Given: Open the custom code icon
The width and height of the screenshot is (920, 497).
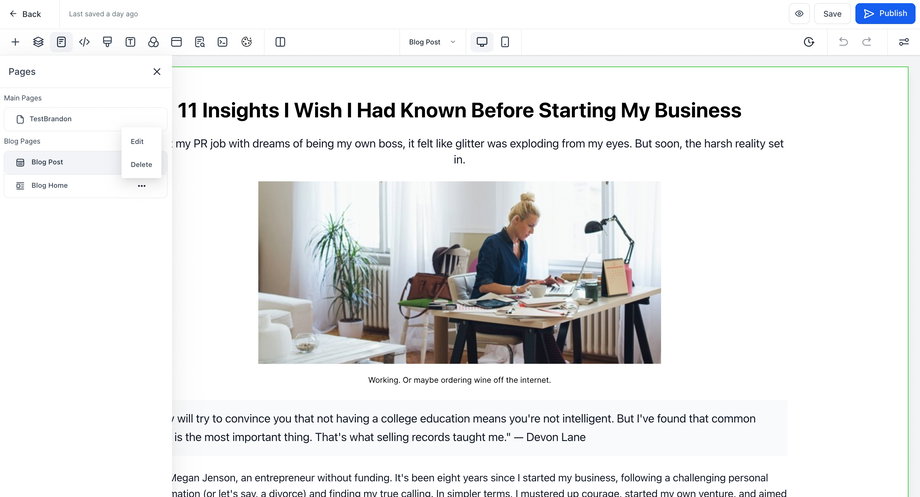Looking at the screenshot, I should (84, 42).
